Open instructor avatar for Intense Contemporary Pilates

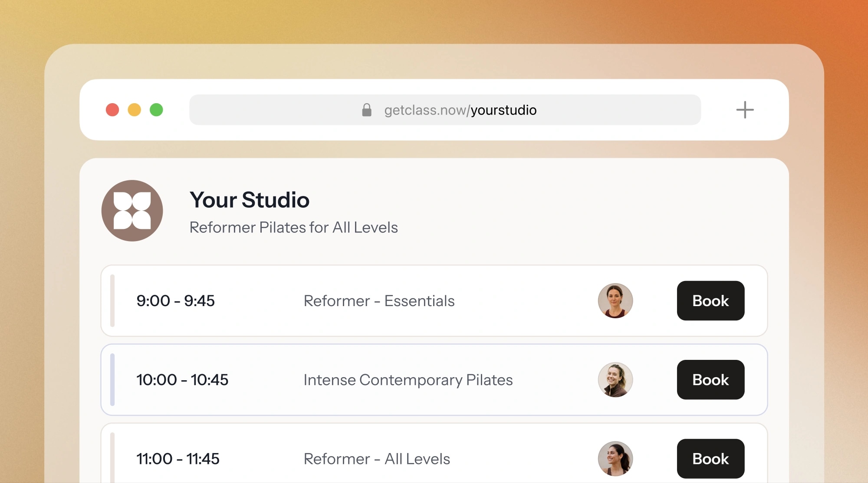pos(615,379)
